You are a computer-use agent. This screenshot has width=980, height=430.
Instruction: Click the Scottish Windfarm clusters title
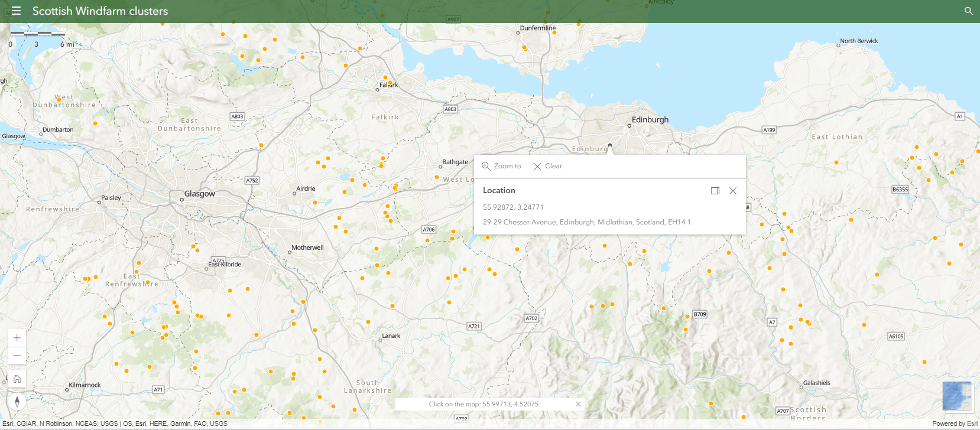point(100,11)
